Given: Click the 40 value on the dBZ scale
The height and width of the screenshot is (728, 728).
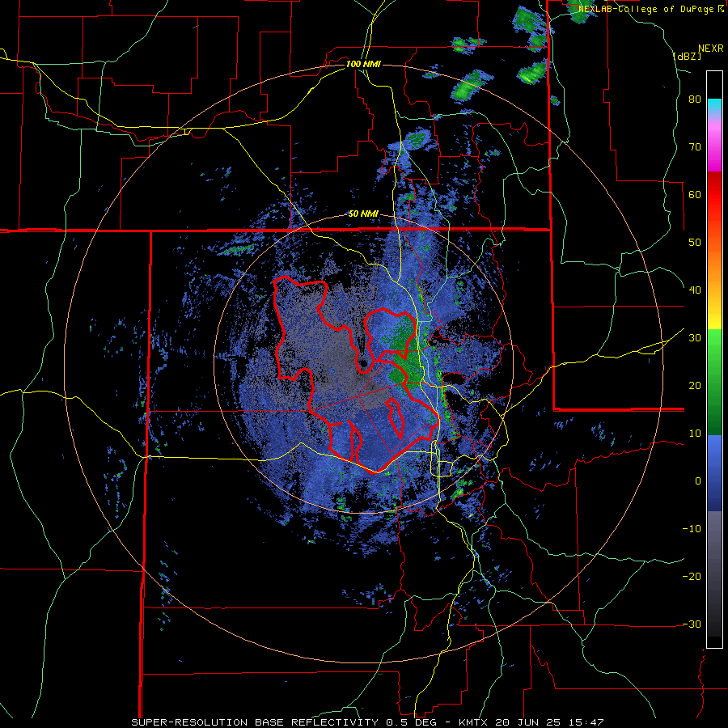Looking at the screenshot, I should 695,290.
